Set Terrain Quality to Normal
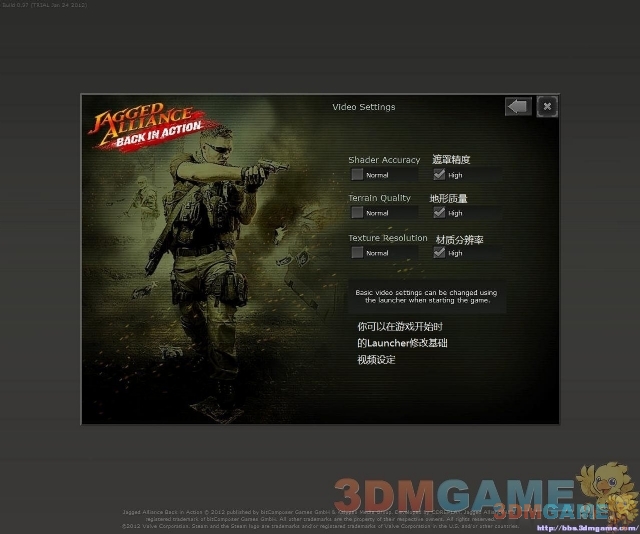Image resolution: width=640 pixels, height=534 pixels. pos(357,213)
